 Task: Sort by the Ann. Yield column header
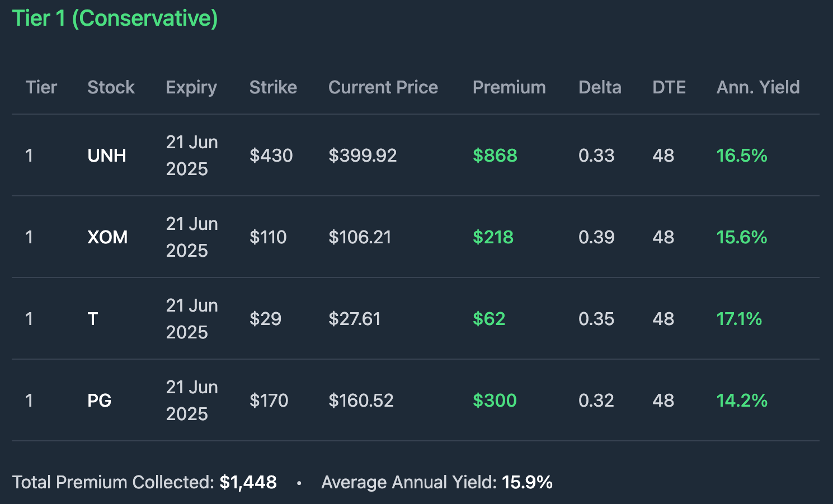tap(758, 87)
